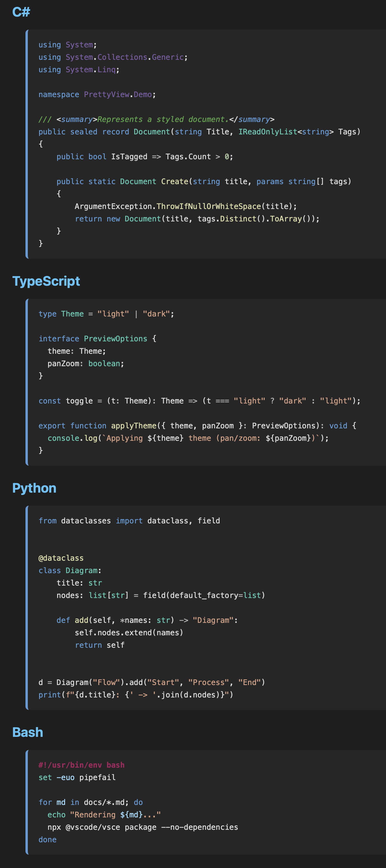Click the "panZoom: boolean;" line

[86, 364]
